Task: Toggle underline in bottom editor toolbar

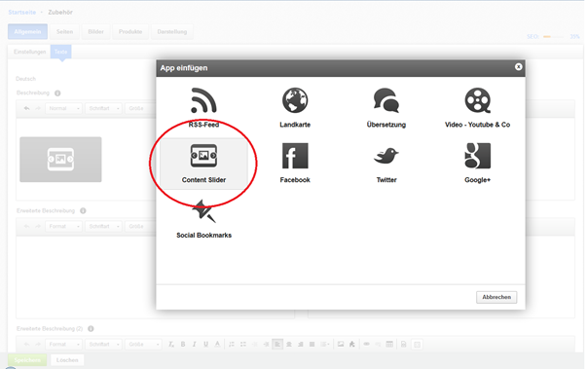Action: click(205, 345)
